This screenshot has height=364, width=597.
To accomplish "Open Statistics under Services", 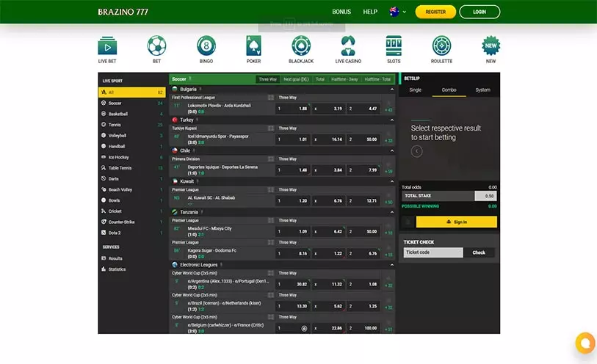I will pos(131,269).
